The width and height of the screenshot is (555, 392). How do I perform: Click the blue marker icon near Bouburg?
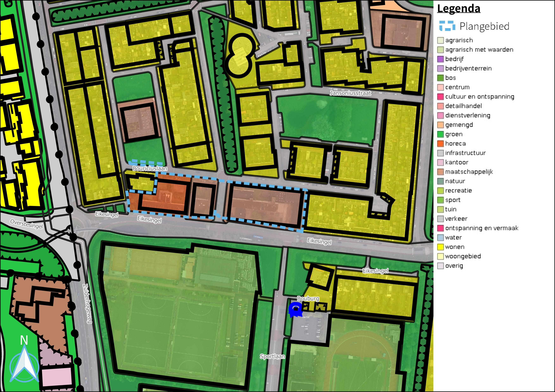[296, 310]
